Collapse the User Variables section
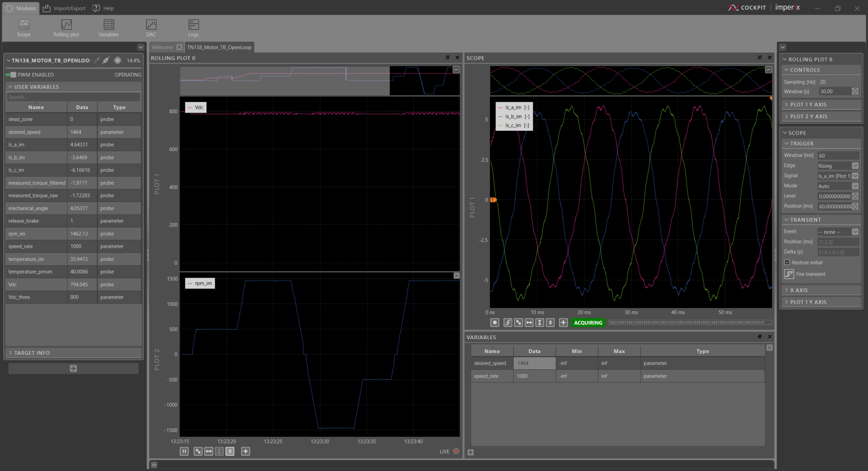 point(73,87)
